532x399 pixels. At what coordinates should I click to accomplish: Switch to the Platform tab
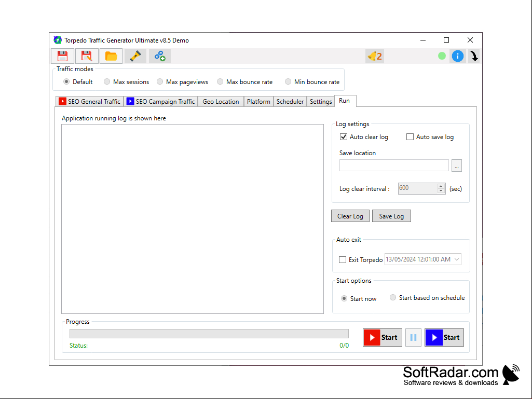258,102
